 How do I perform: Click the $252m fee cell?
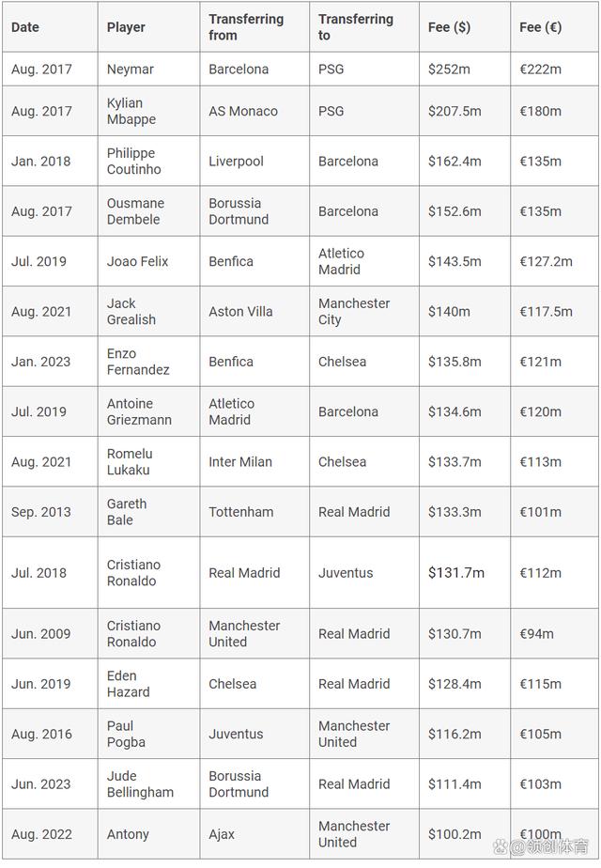[455, 70]
